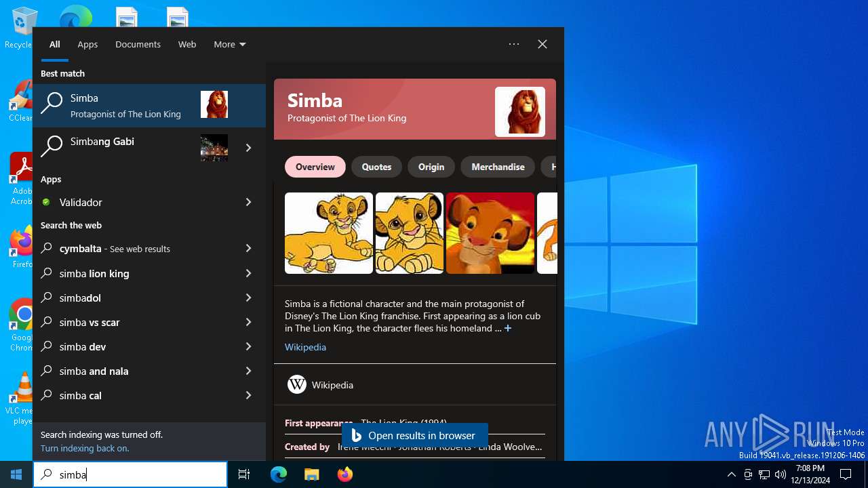This screenshot has width=868, height=488.
Task: Click the Bing logo on browser button
Action: (x=356, y=435)
